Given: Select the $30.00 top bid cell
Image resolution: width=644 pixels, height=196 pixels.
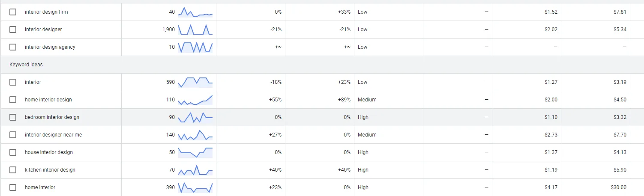Looking at the screenshot, I should (x=596, y=187).
